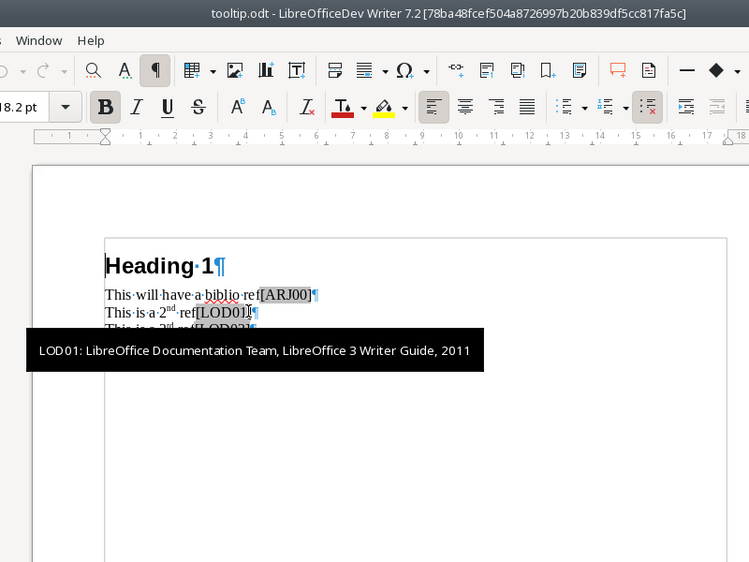Screen dimensions: 749x562
Task: Toggle the No List button
Action: pos(647,107)
